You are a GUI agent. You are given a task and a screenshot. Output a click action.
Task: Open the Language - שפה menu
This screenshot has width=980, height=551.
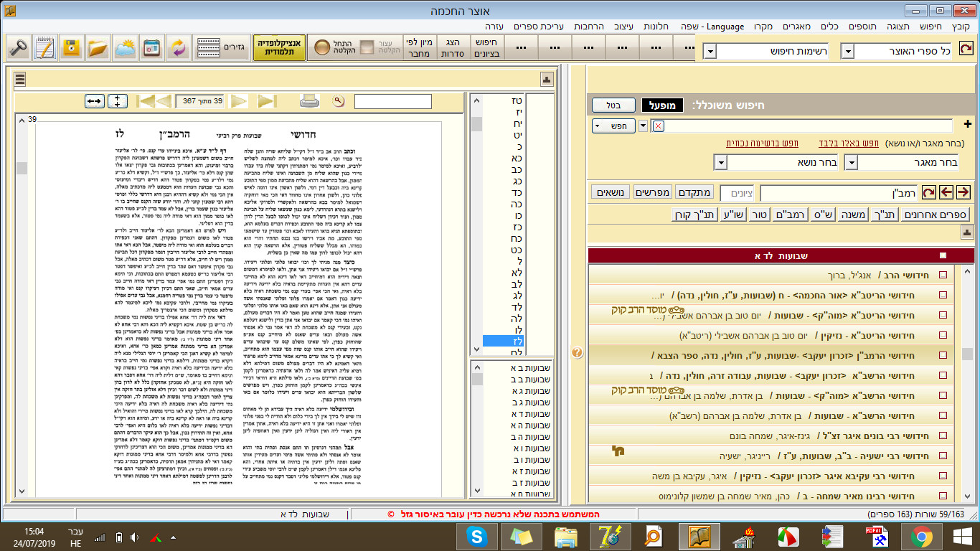pos(712,27)
